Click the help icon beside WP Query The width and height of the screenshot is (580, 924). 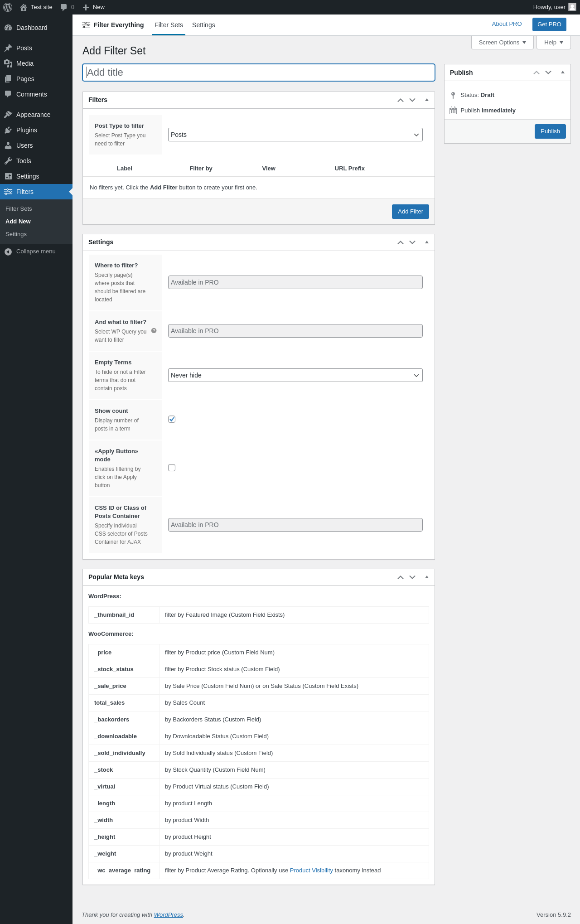point(154,331)
